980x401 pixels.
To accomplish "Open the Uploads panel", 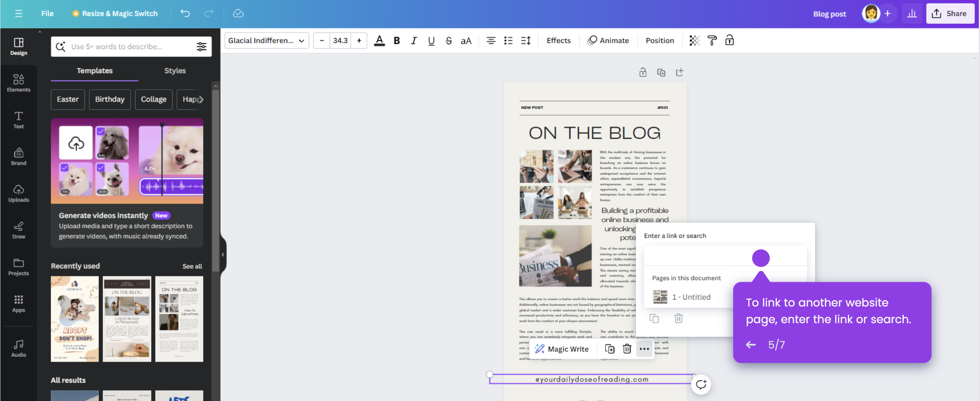I will point(18,193).
